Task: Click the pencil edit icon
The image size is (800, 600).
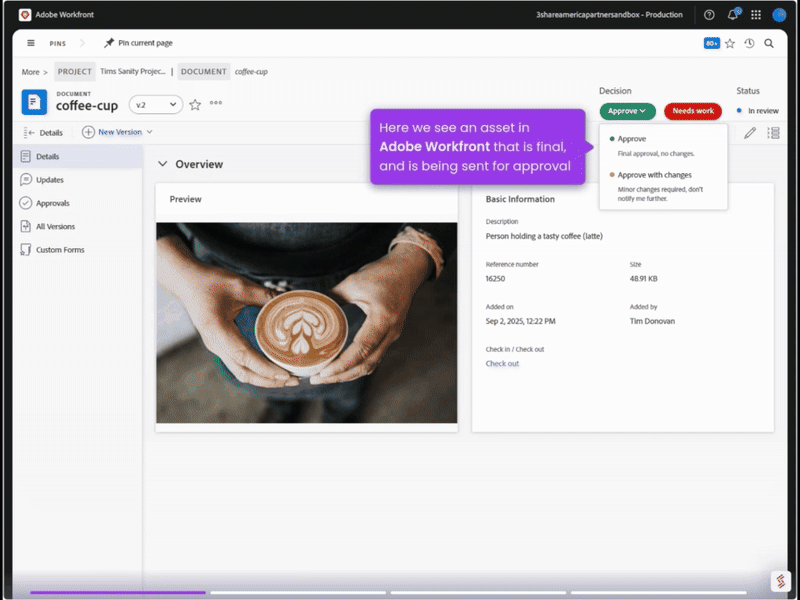Action: tap(749, 133)
